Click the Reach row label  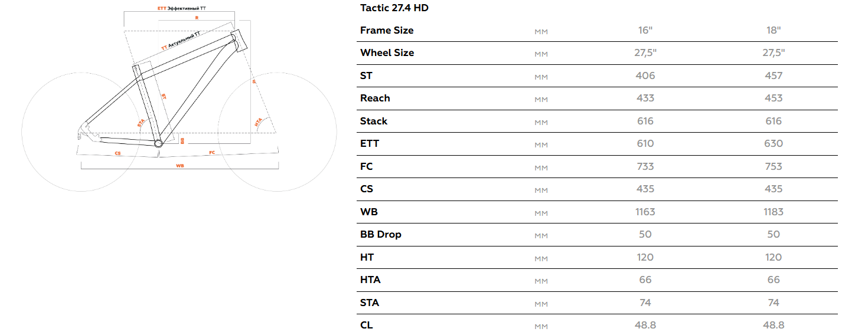375,98
